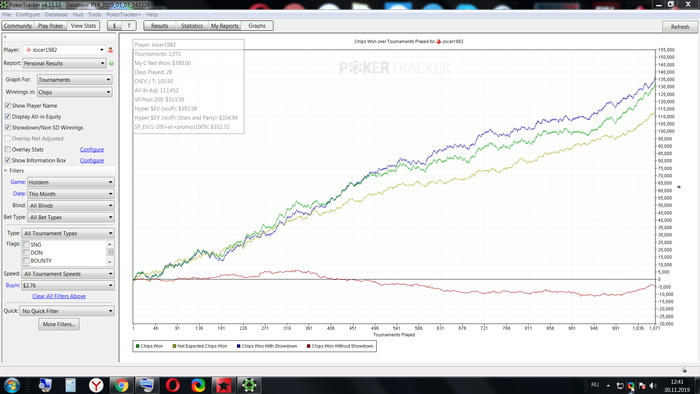The height and width of the screenshot is (394, 700).
Task: Check the DON flag checkbox
Action: pyautogui.click(x=26, y=253)
